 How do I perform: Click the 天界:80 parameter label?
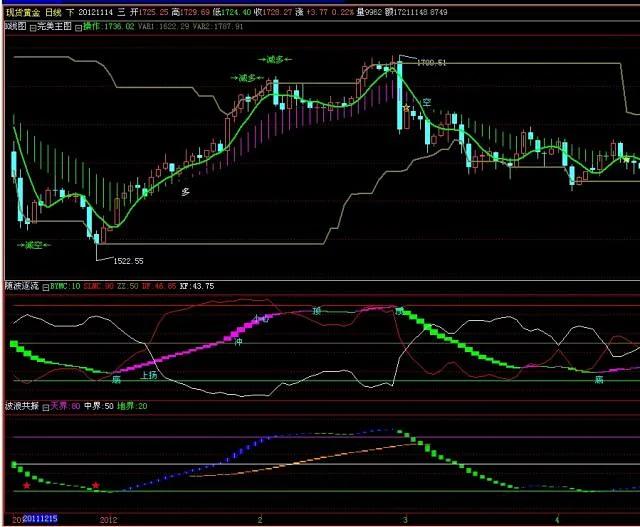64,405
